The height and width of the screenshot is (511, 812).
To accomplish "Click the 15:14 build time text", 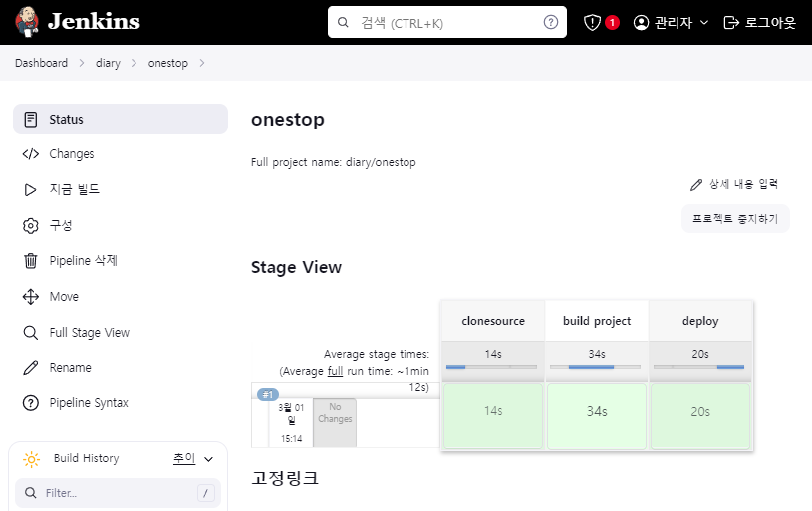I will click(292, 439).
